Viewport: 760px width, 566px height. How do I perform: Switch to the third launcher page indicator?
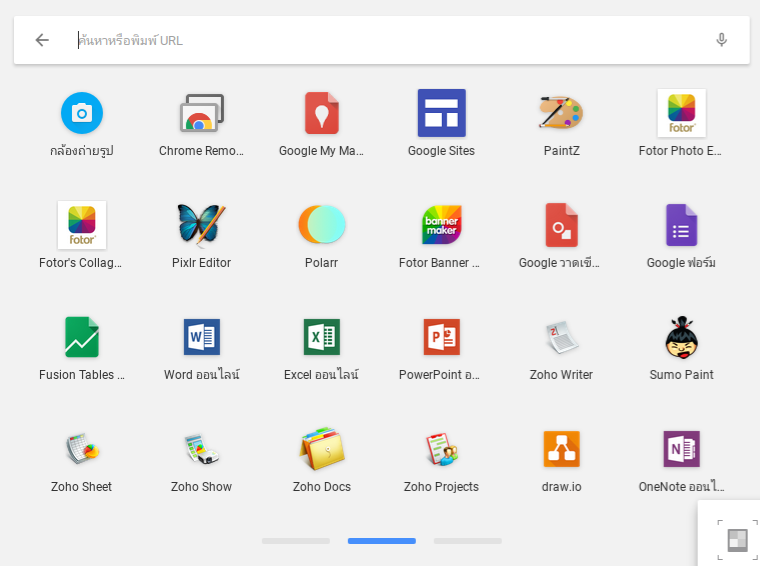468,541
